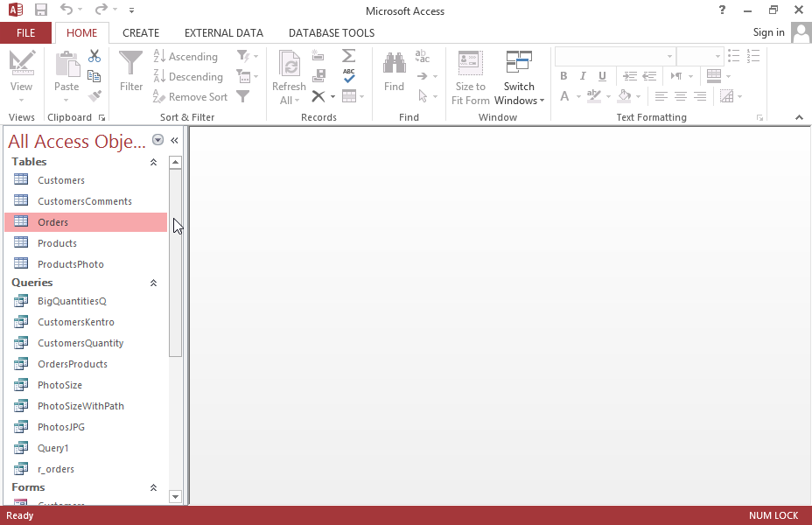812x525 pixels.
Task: Collapse the Queries group
Action: pyautogui.click(x=153, y=283)
